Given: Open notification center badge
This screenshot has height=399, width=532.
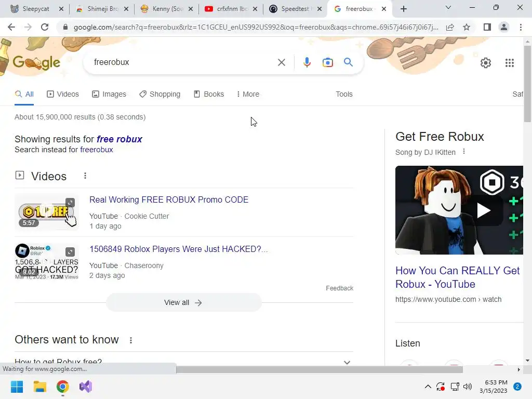Looking at the screenshot, I should click(517, 387).
